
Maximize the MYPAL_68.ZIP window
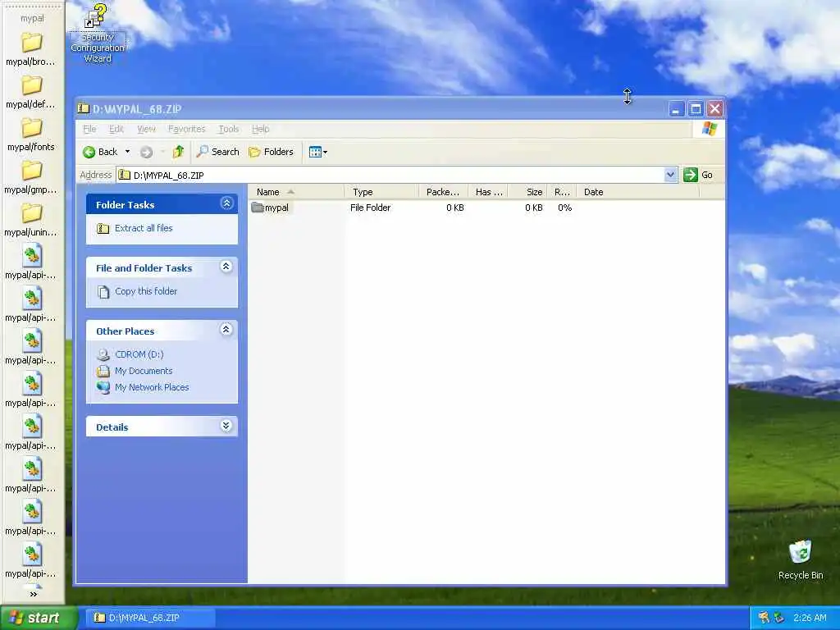pyautogui.click(x=696, y=109)
